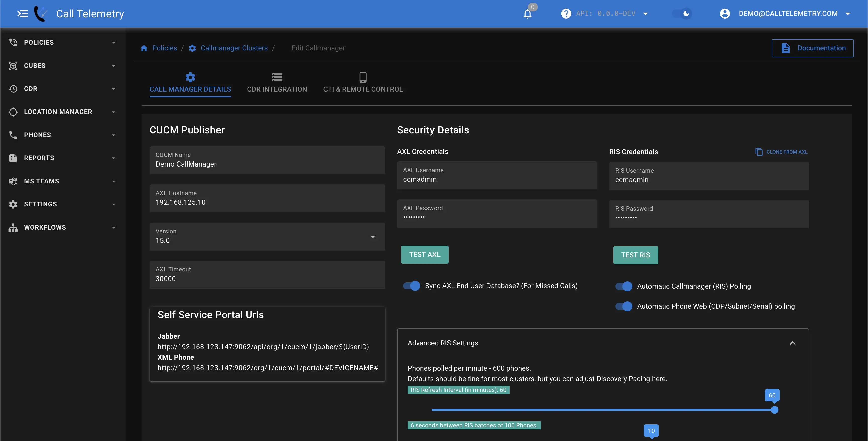Click the Workflows hierarchy icon in sidebar

13,228
